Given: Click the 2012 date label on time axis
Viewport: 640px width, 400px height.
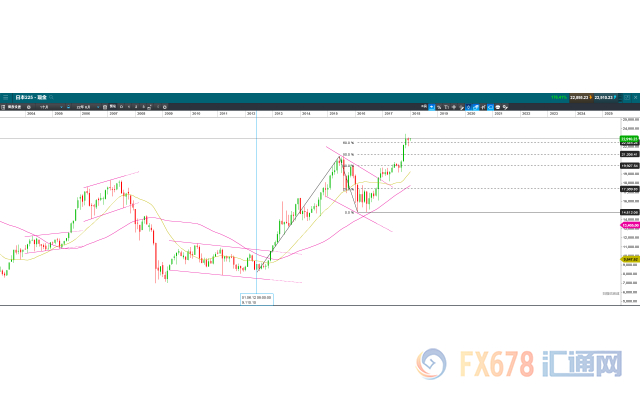Looking at the screenshot, I should (251, 114).
